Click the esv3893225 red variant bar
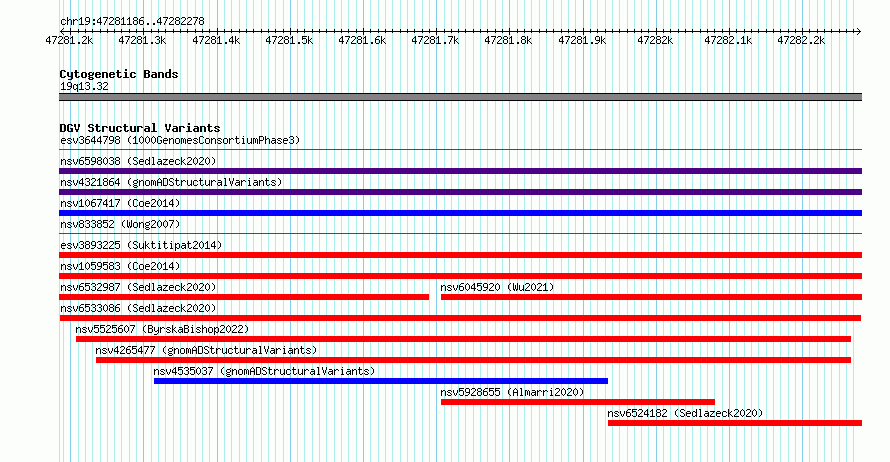Image resolution: width=890 pixels, height=462 pixels. point(460,255)
